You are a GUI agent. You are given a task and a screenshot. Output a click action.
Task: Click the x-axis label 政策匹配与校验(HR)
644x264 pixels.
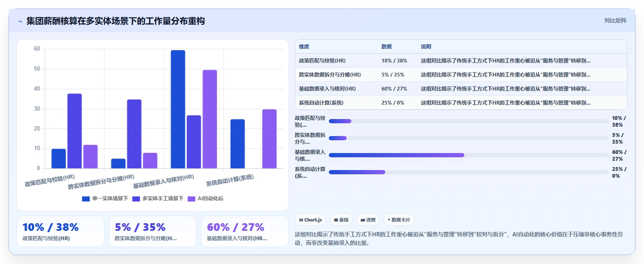pos(50,181)
